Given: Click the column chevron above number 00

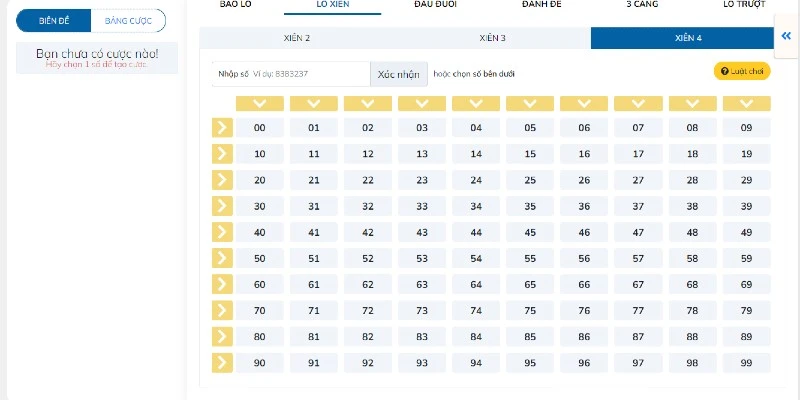Looking at the screenshot, I should [260, 103].
